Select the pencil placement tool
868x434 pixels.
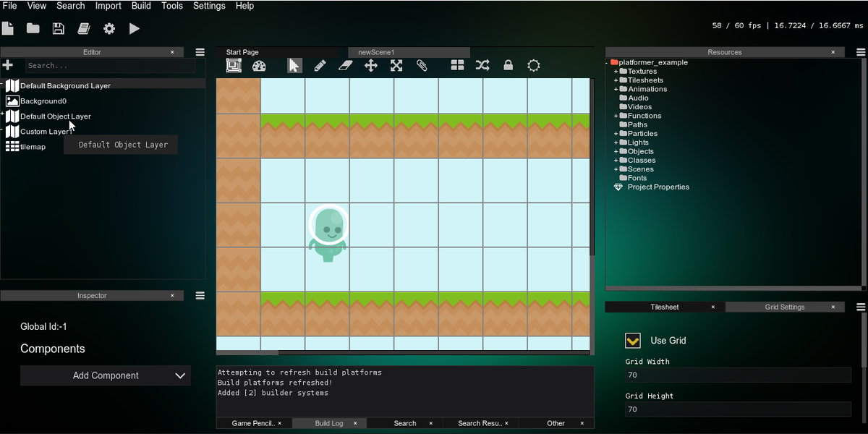pyautogui.click(x=320, y=66)
